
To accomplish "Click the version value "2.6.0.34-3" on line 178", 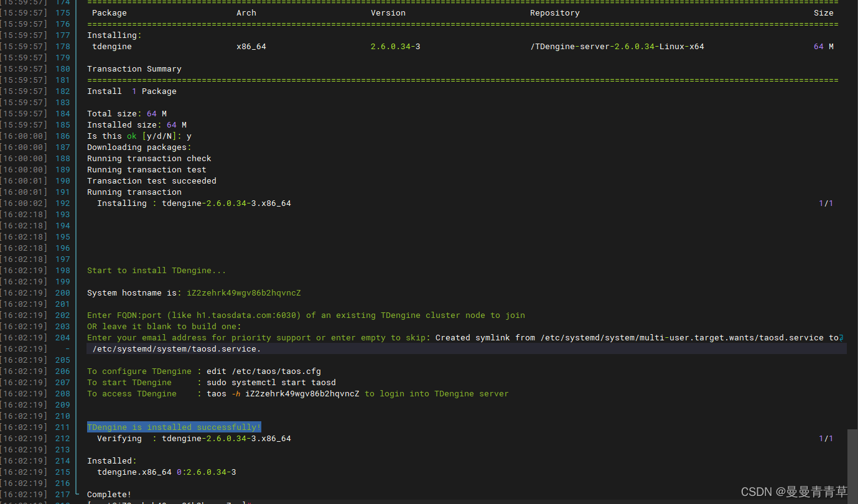I will (396, 47).
